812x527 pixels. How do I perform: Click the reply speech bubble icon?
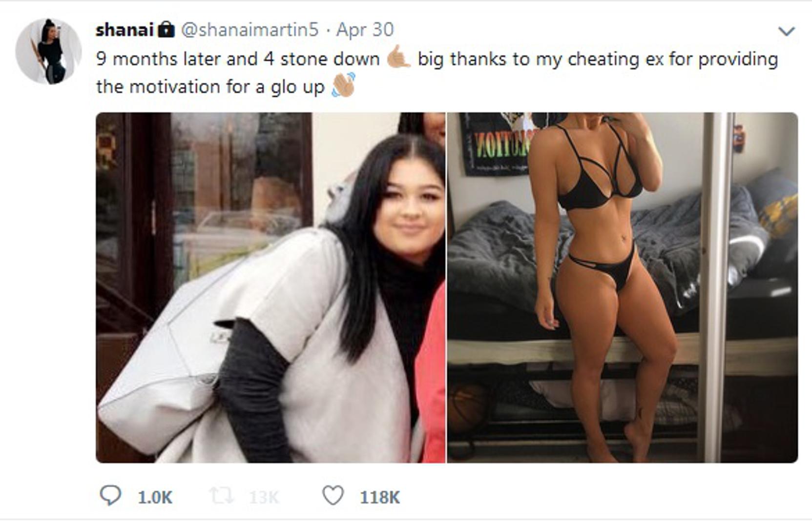pos(110,496)
